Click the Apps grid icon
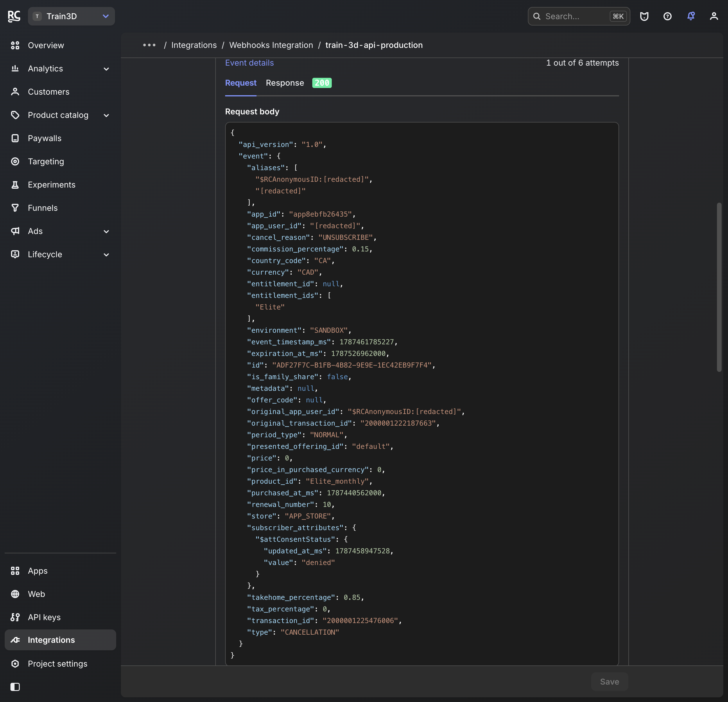This screenshot has height=702, width=728. coord(15,570)
